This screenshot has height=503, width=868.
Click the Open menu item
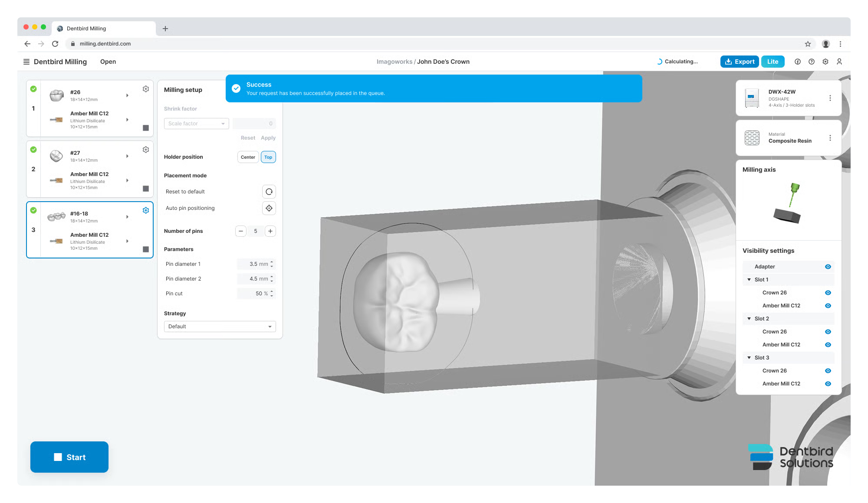pyautogui.click(x=108, y=62)
